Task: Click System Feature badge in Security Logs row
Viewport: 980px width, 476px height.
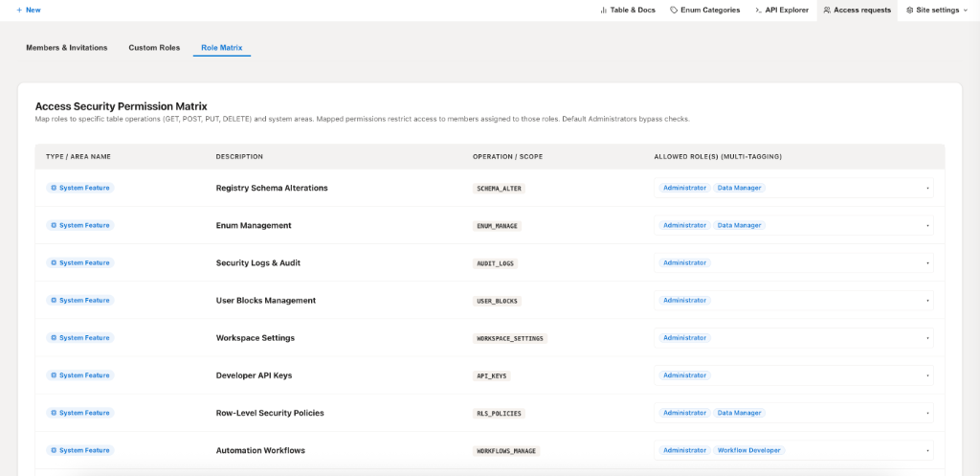Action: 80,262
